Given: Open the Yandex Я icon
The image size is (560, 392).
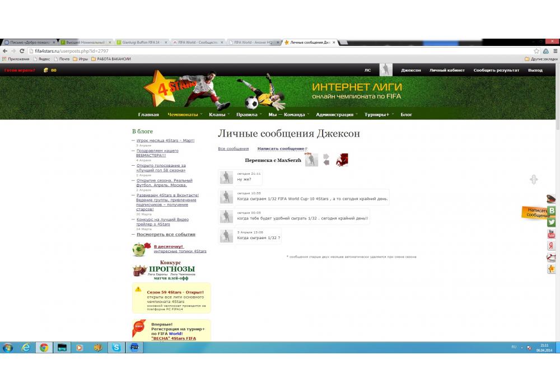Looking at the screenshot, I should 551,246.
